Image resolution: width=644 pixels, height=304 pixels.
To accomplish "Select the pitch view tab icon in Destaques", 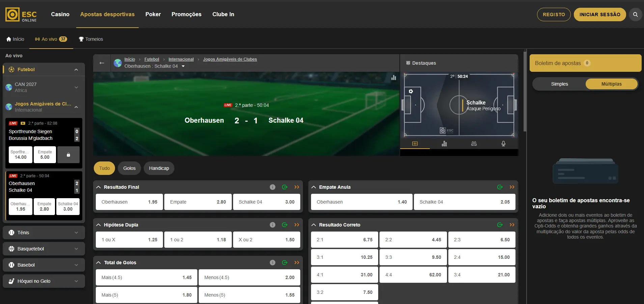I will pyautogui.click(x=415, y=144).
